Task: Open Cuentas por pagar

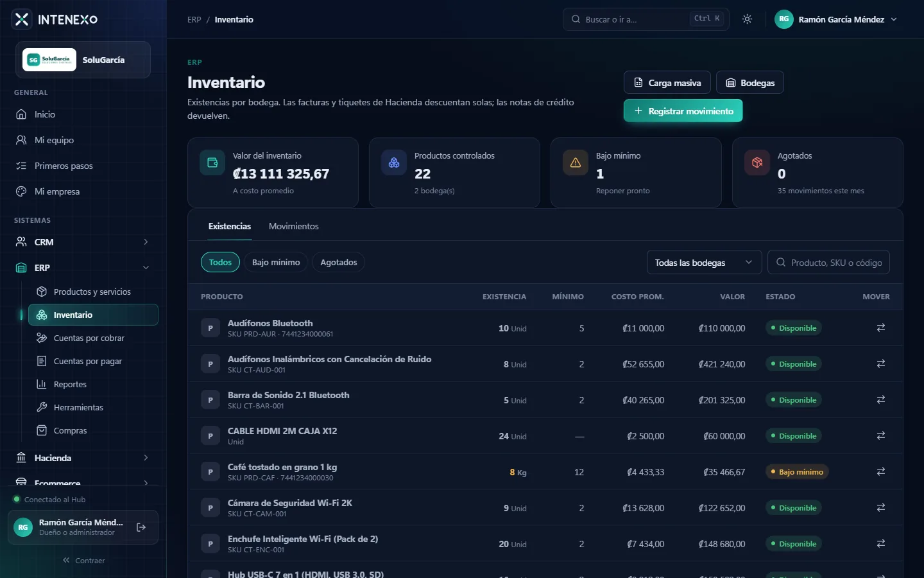Action: click(x=93, y=361)
